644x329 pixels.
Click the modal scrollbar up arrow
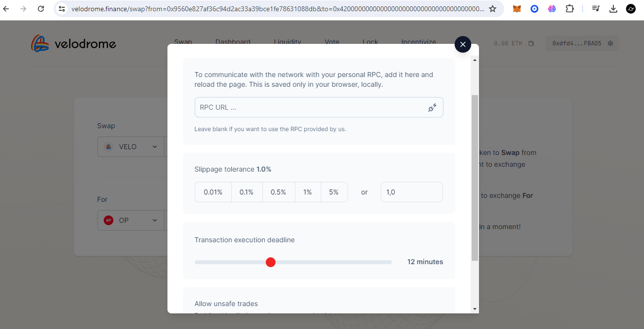pos(475,60)
